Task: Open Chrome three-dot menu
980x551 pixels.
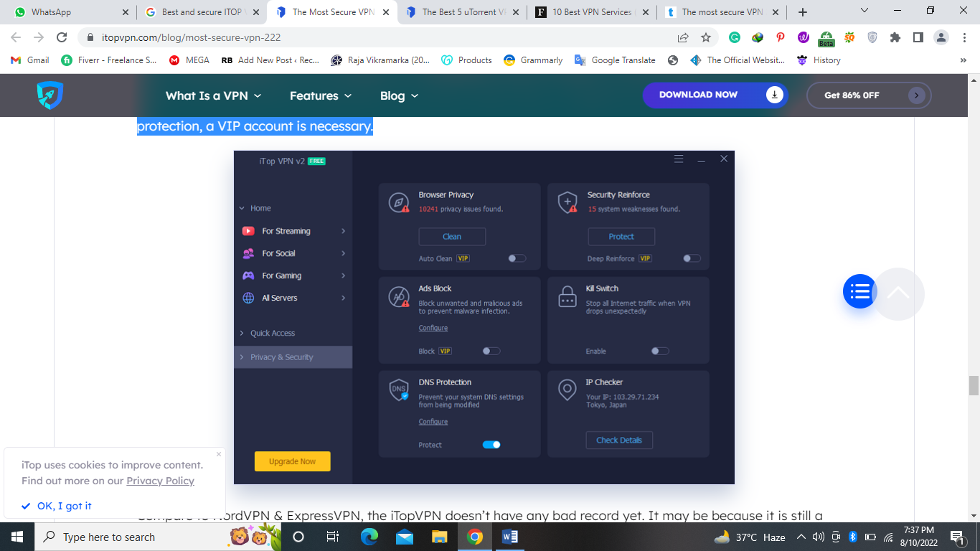Action: coord(964,37)
